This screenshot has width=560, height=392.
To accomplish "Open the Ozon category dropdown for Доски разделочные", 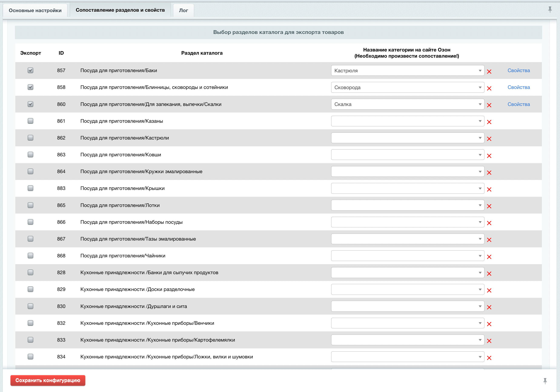I will tap(407, 289).
